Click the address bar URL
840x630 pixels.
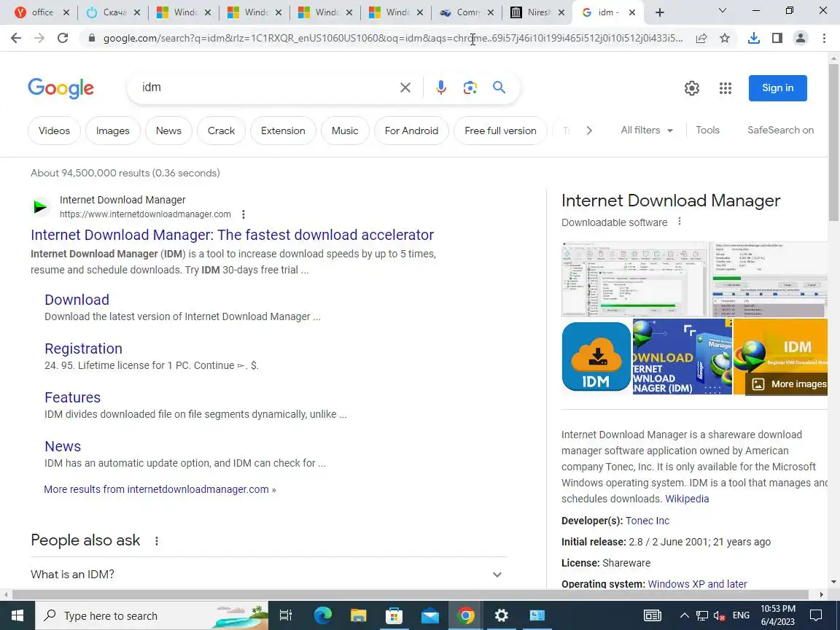[x=393, y=38]
